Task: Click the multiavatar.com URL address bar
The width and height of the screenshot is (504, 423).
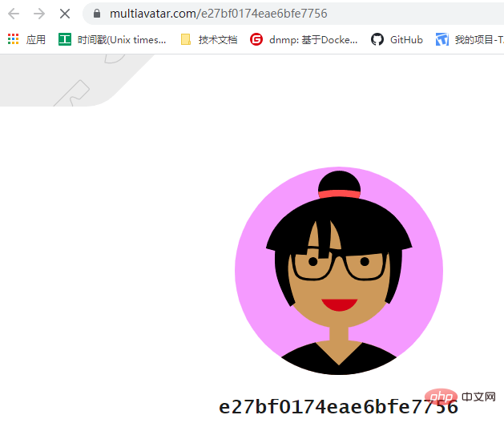Action: (x=293, y=14)
